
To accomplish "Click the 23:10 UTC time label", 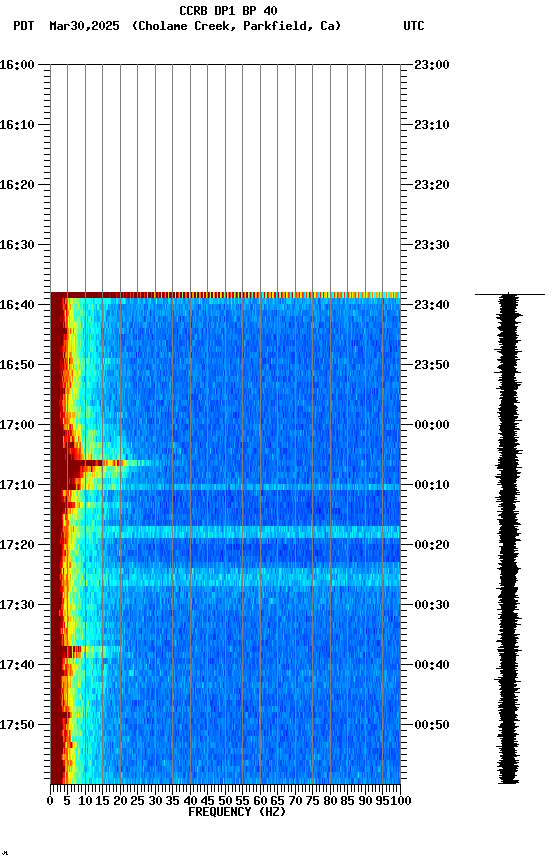I will pos(432,125).
